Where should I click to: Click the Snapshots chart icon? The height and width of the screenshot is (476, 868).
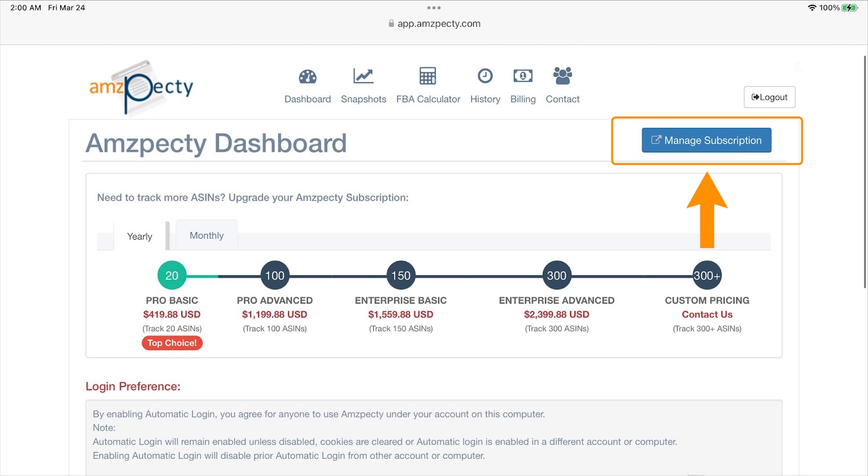[363, 76]
